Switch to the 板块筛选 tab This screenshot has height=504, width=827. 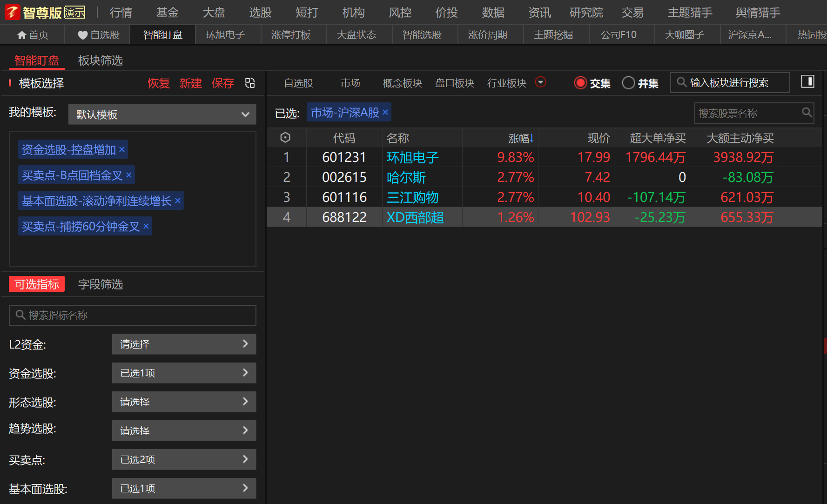click(x=101, y=60)
